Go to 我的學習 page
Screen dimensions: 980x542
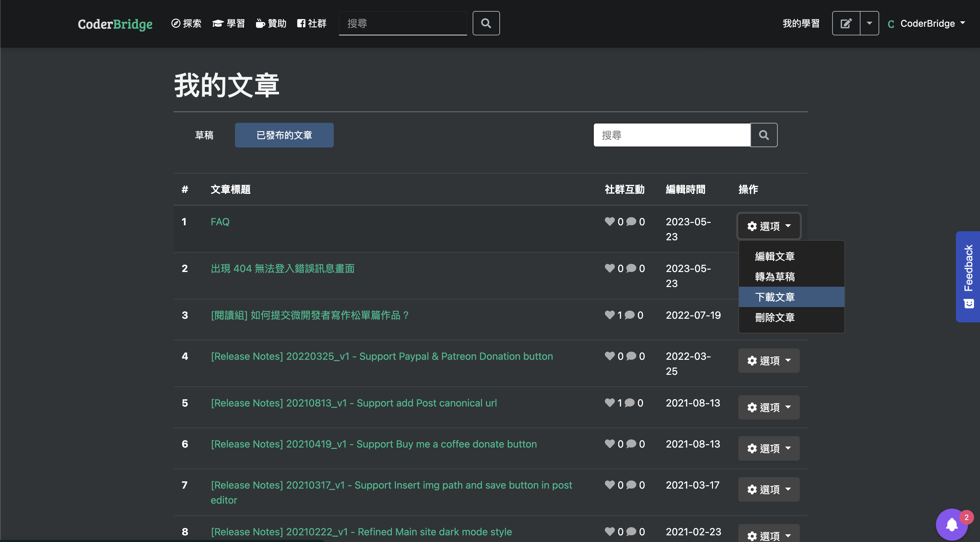[x=801, y=23]
